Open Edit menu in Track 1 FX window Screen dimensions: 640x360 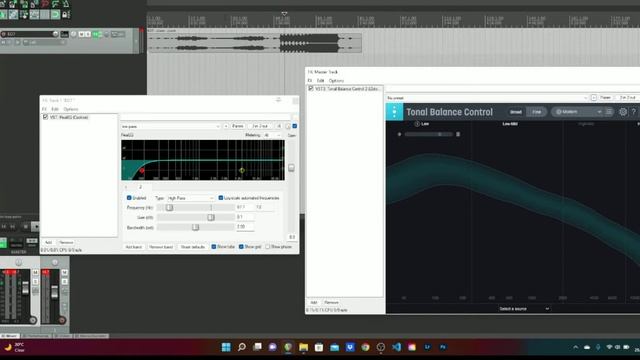click(x=55, y=109)
